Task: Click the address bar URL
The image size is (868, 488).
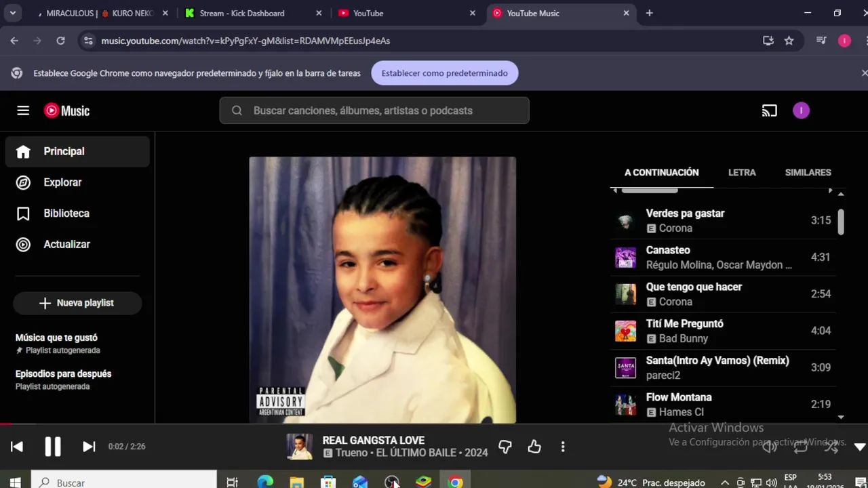Action: pos(245,41)
